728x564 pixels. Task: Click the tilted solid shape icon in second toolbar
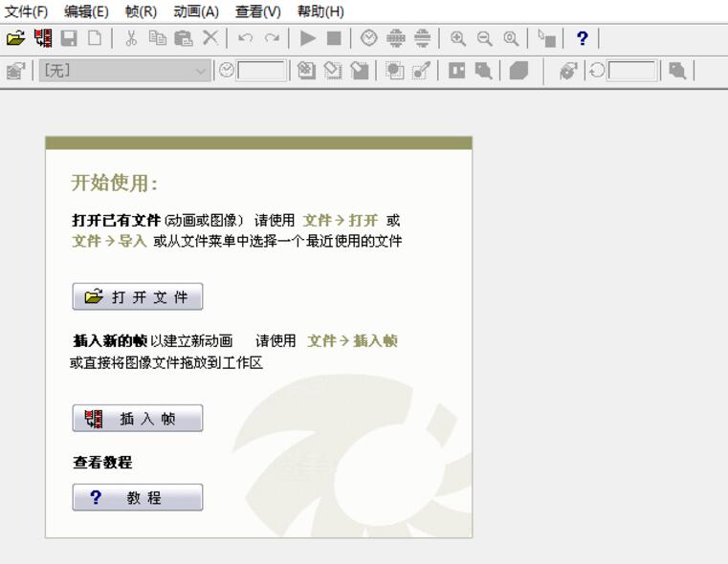click(x=360, y=71)
